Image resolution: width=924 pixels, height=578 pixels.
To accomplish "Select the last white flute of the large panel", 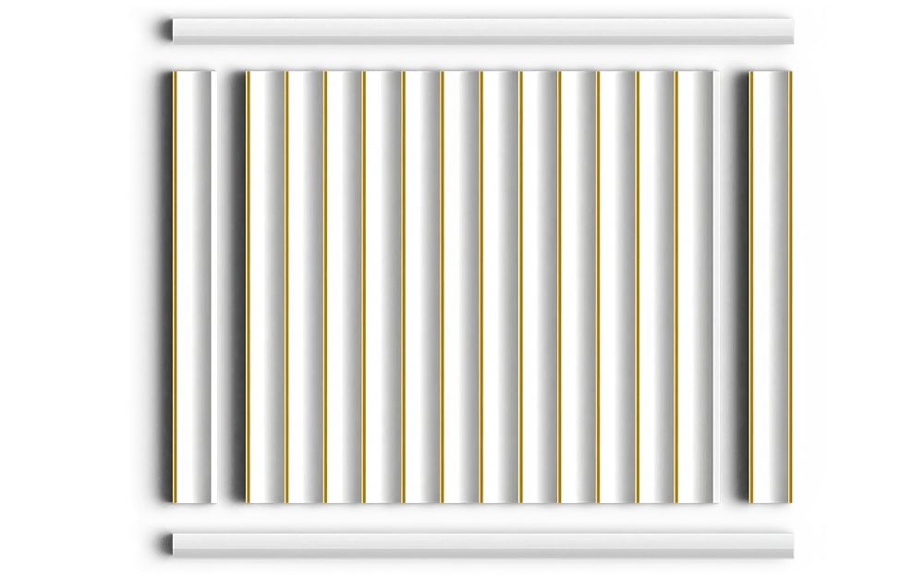I will (699, 287).
